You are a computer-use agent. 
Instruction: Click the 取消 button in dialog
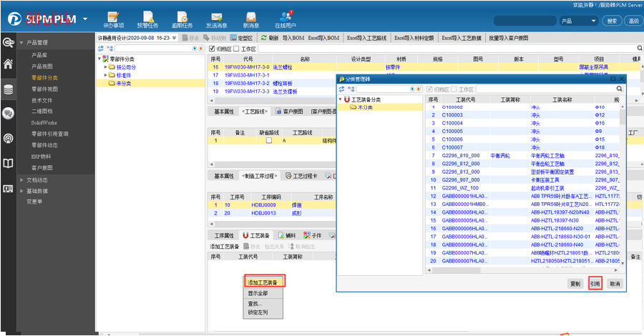[615, 284]
